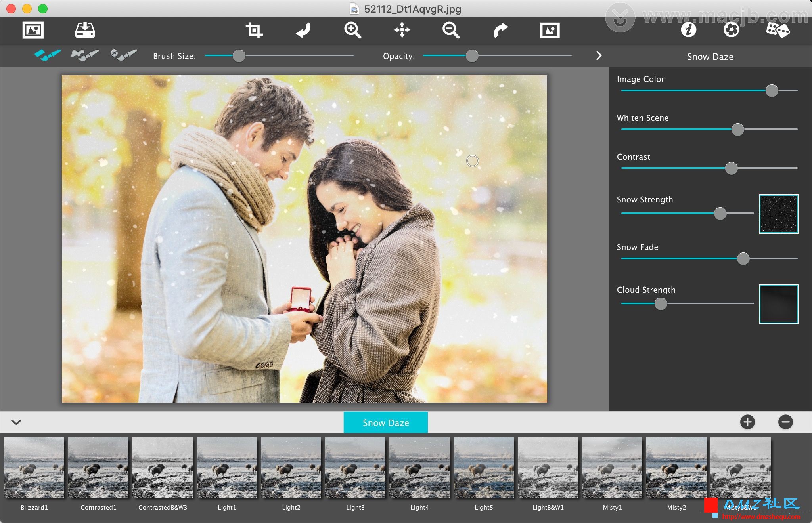Select the Light4 preset thumbnail
The image size is (812, 523).
tap(419, 468)
